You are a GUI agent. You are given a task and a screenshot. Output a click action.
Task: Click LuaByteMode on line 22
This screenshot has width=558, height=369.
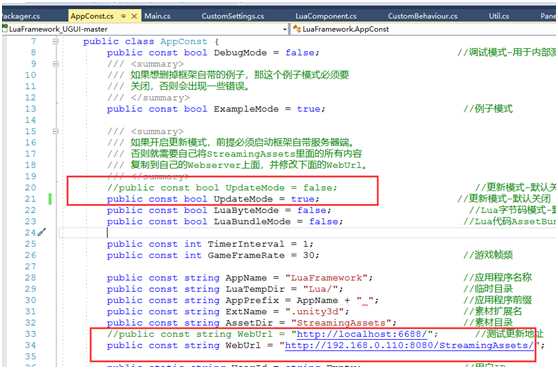click(x=246, y=210)
